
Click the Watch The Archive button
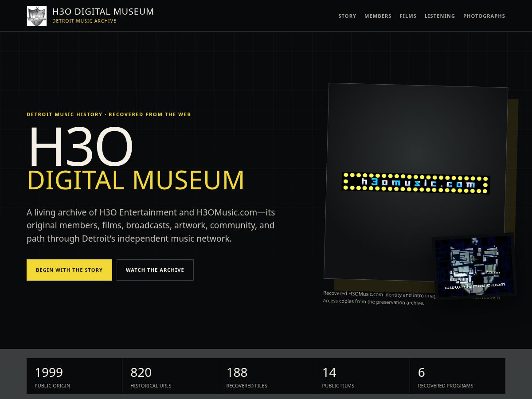coord(155,270)
